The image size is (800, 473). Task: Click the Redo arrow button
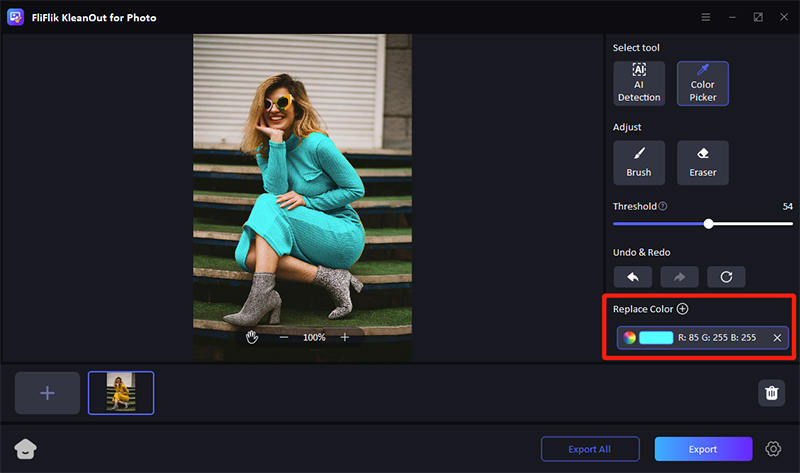point(679,277)
